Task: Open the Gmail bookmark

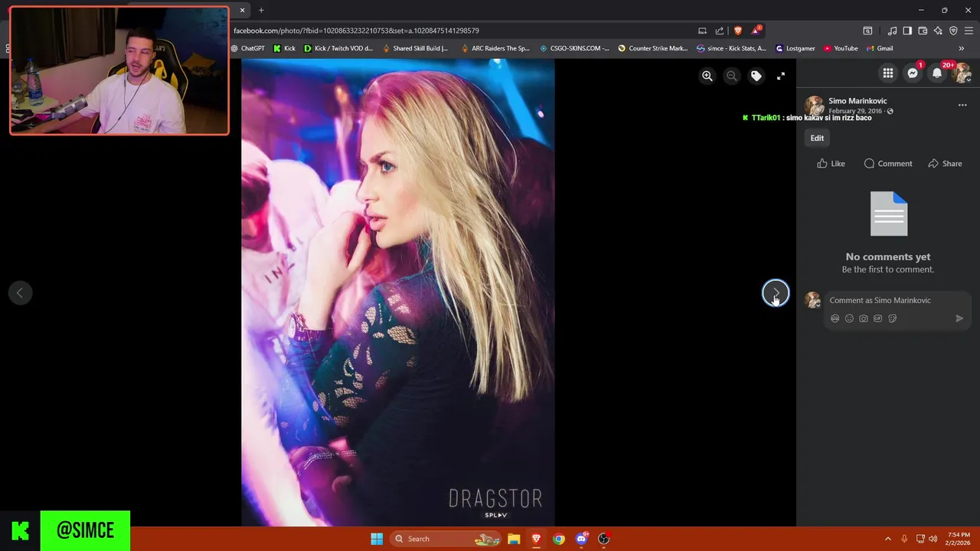Action: point(880,48)
